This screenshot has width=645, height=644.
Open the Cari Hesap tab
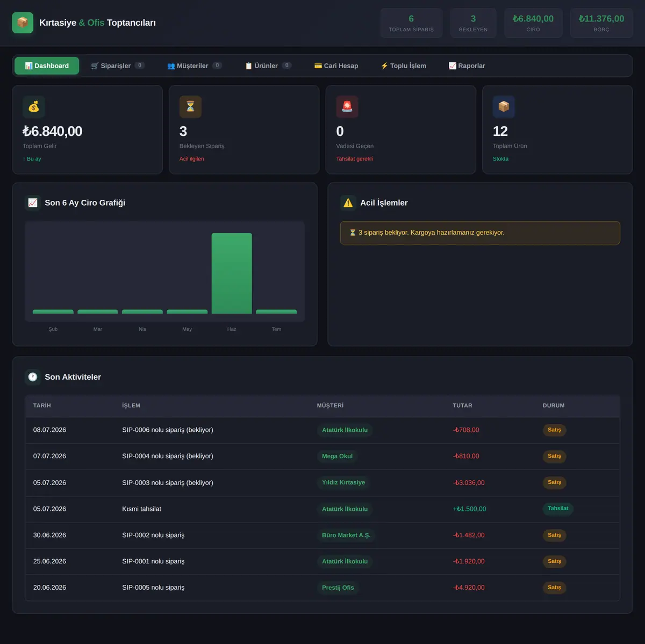(336, 66)
